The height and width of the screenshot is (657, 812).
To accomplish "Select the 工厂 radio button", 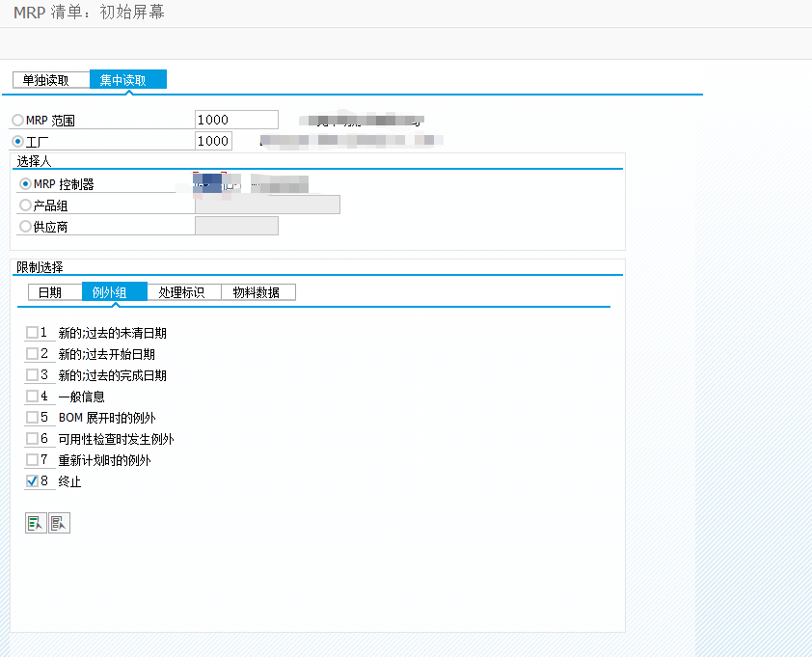I will (x=15, y=140).
